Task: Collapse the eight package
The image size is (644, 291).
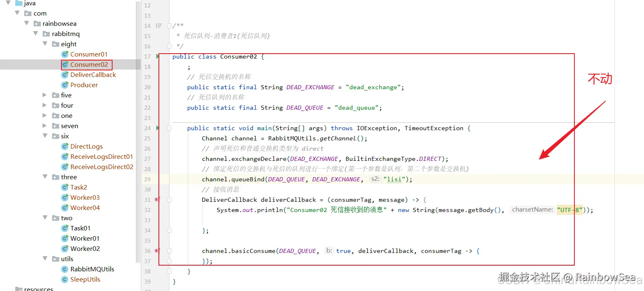Action: 45,44
